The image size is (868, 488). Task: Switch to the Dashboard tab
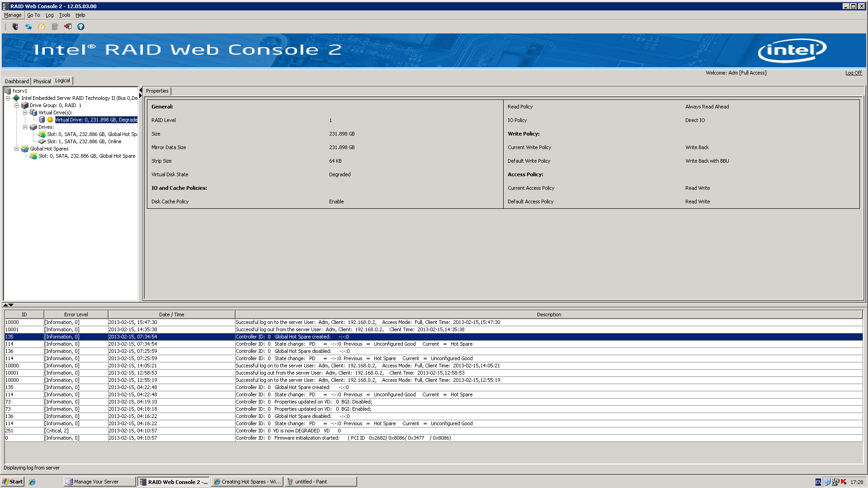pos(17,81)
